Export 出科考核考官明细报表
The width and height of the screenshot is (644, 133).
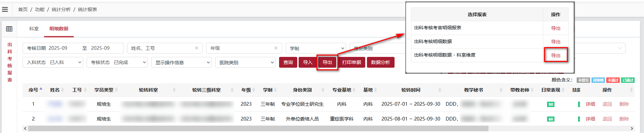click(555, 28)
